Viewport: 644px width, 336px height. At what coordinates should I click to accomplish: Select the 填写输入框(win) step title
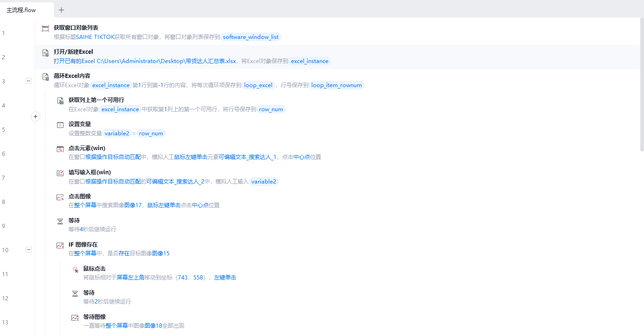pyautogui.click(x=90, y=172)
